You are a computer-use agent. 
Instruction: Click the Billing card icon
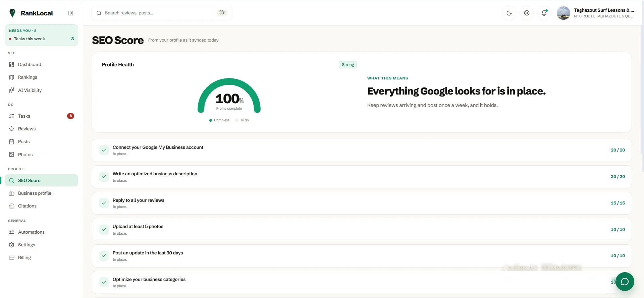pyautogui.click(x=12, y=258)
